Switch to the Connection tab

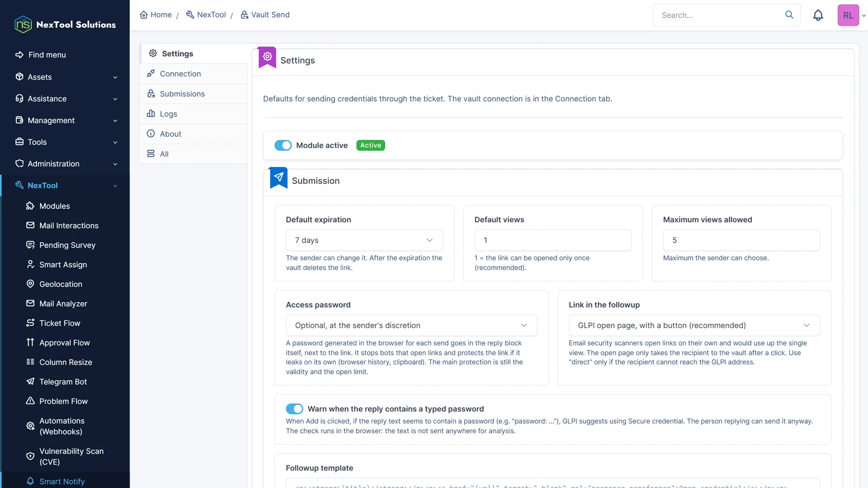tap(194, 74)
